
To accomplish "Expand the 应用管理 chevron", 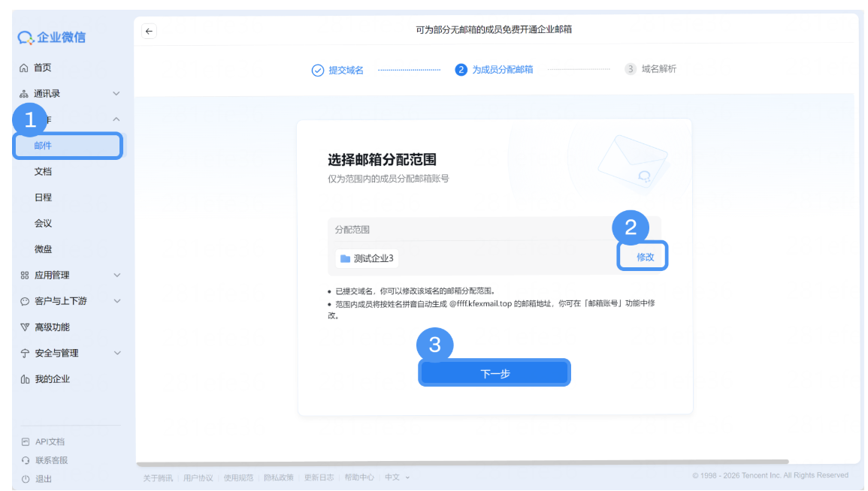I will pyautogui.click(x=116, y=276).
